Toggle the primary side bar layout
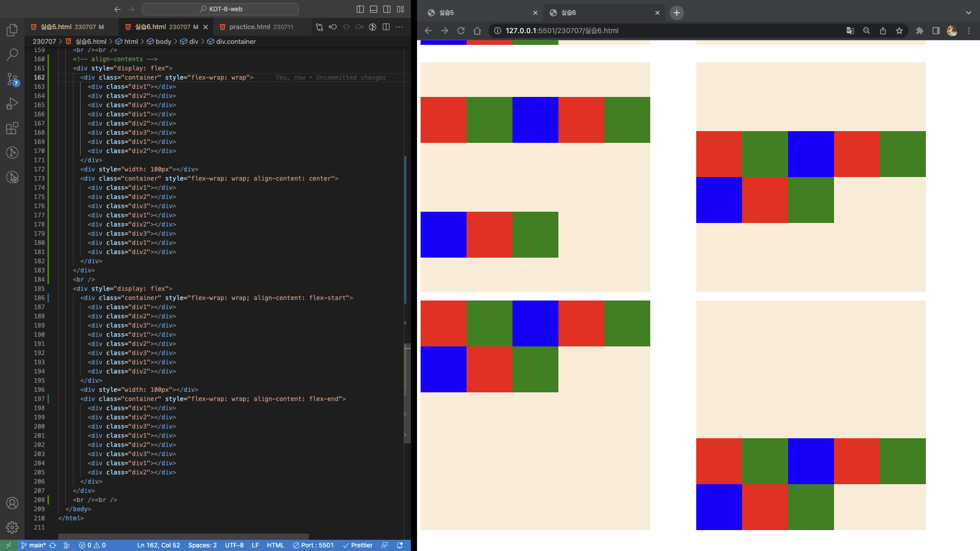Screen dimensions: 980x551 360,9
